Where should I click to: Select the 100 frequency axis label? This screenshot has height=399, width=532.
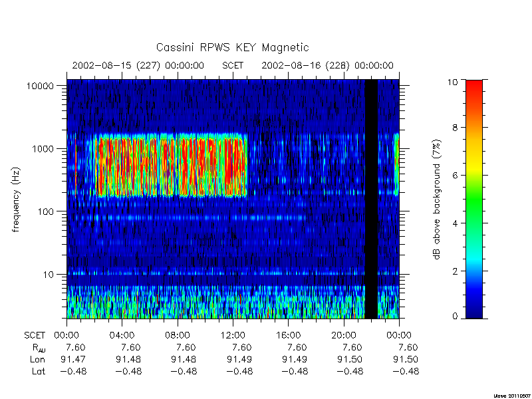(45, 211)
